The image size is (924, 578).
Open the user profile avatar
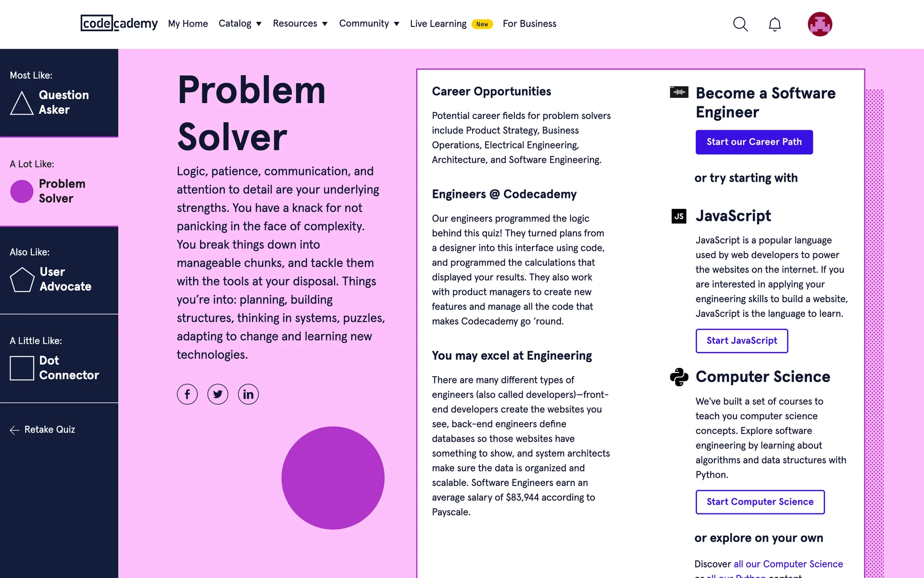pyautogui.click(x=820, y=24)
